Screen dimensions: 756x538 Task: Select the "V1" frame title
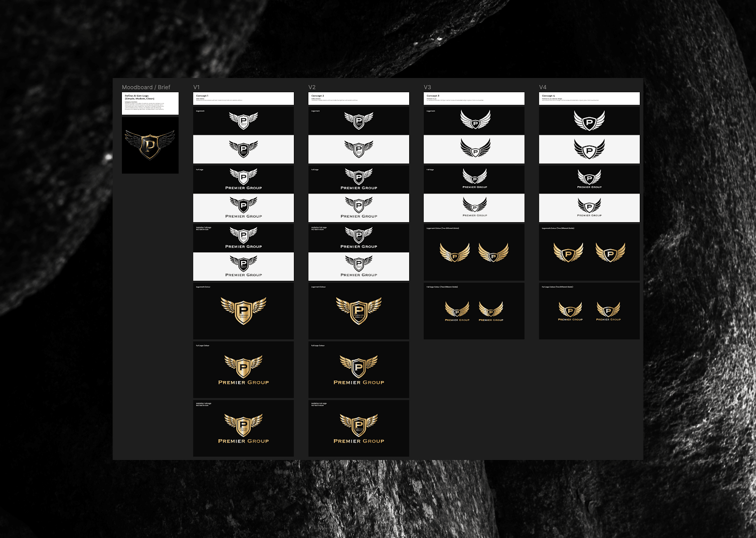click(x=197, y=87)
